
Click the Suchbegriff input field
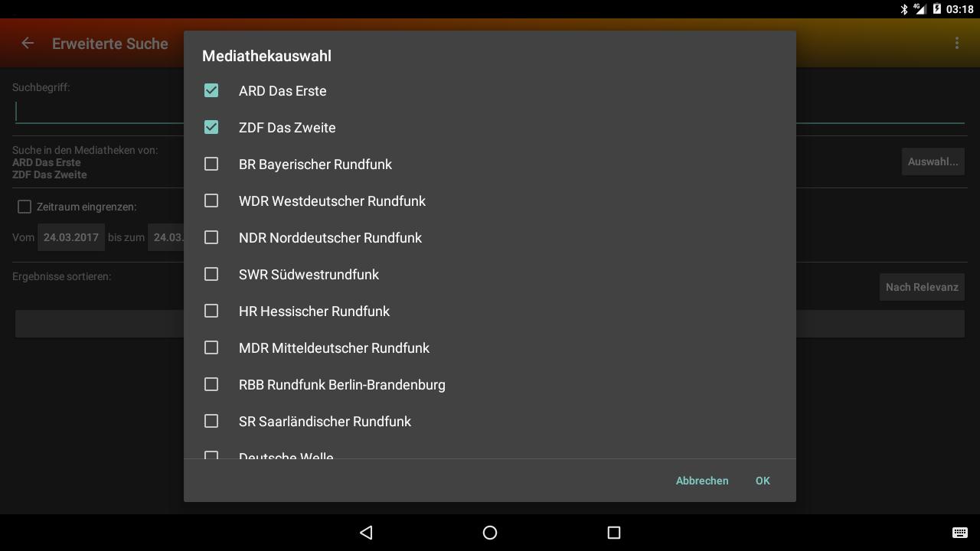click(490, 112)
